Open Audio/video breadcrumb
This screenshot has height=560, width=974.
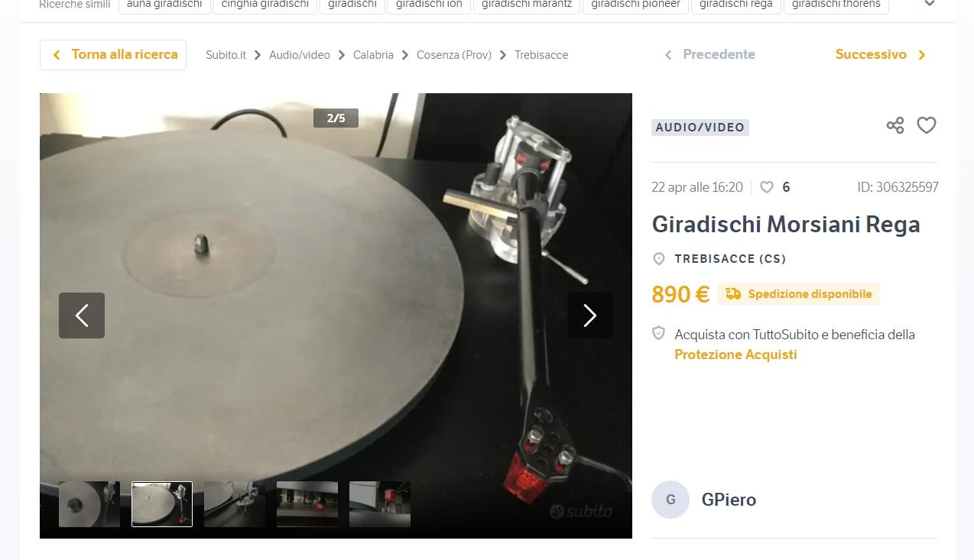click(300, 55)
